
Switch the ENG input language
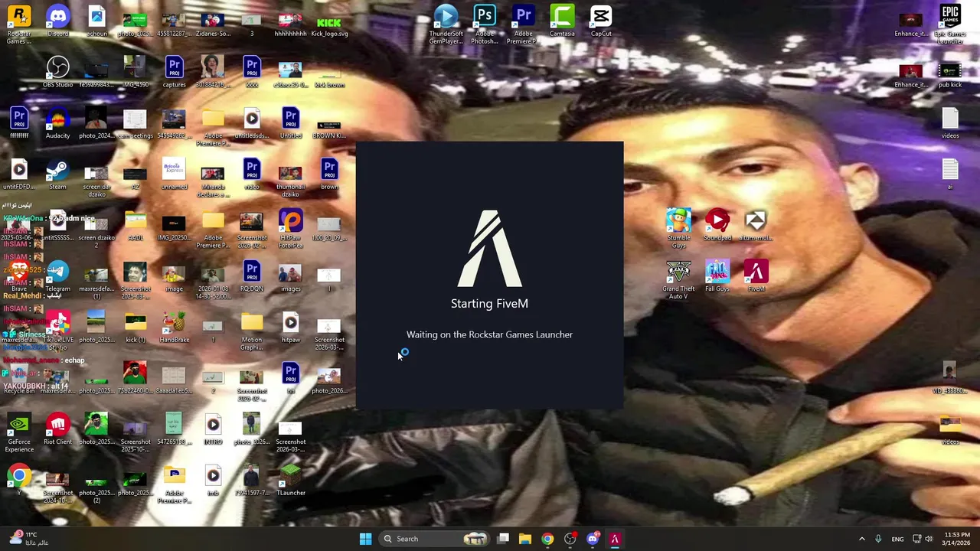click(897, 539)
